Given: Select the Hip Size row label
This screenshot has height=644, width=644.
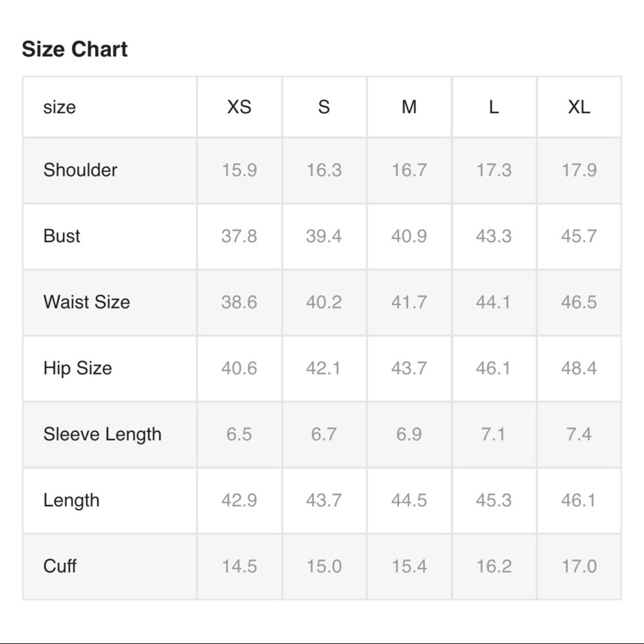Looking at the screenshot, I should [x=77, y=368].
